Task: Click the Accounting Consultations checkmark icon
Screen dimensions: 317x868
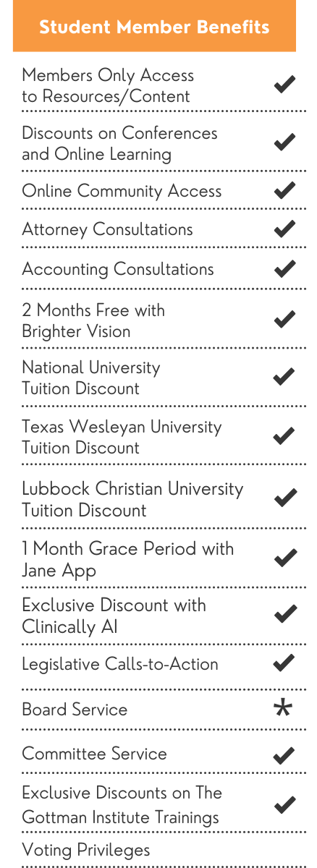Action: [284, 270]
